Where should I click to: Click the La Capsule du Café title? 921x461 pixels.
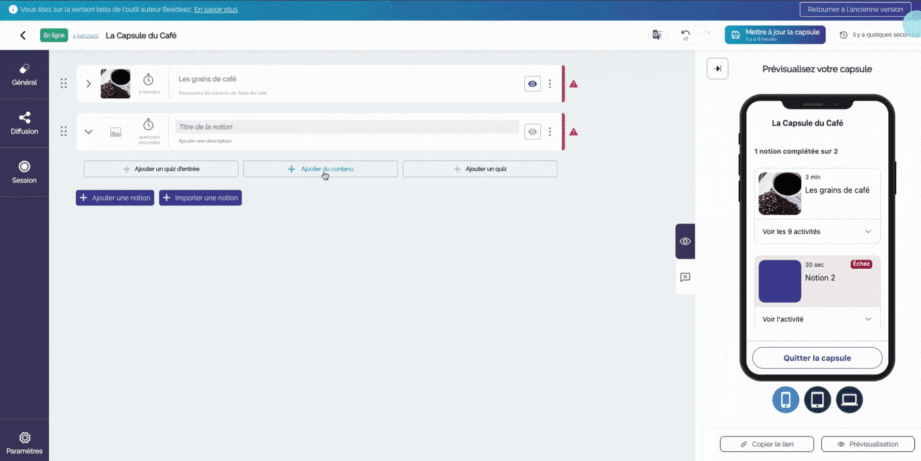point(141,35)
